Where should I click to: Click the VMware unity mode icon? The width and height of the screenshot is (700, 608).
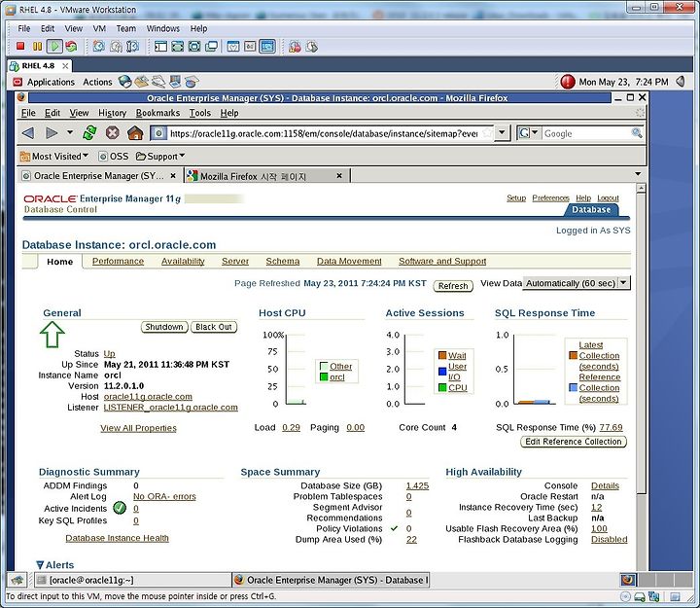pyautogui.click(x=211, y=46)
